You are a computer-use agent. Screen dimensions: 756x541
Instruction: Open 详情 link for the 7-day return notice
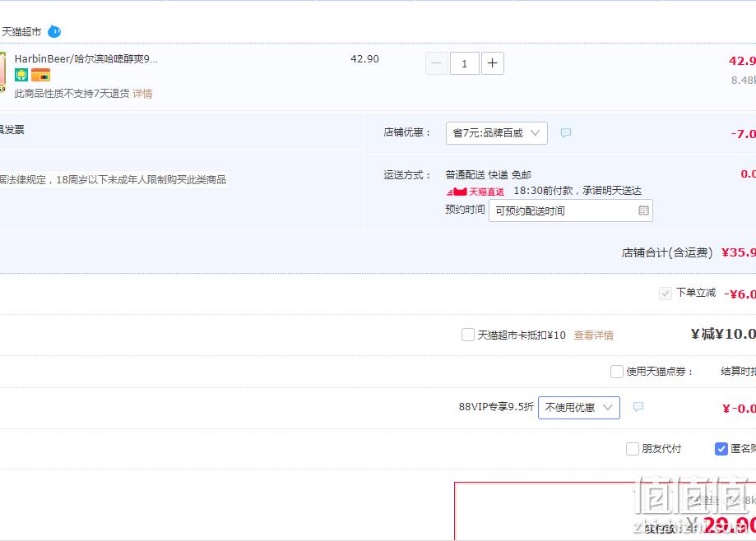(x=142, y=94)
